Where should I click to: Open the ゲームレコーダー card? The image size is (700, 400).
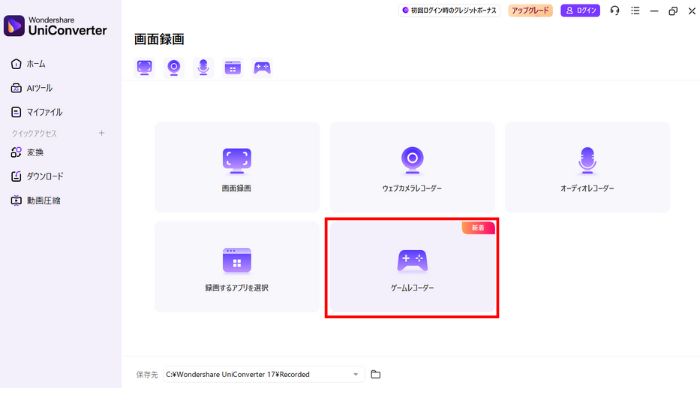pos(412,267)
